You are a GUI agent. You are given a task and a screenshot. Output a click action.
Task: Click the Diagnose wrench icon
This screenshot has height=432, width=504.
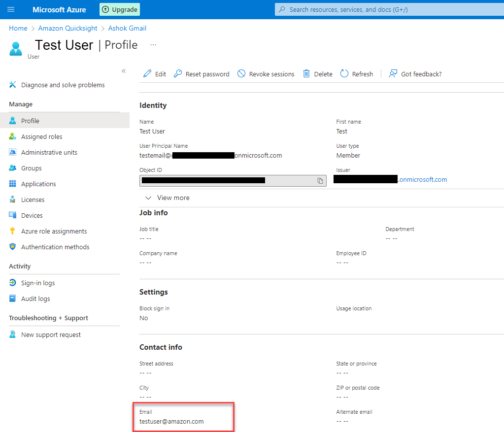click(x=12, y=85)
